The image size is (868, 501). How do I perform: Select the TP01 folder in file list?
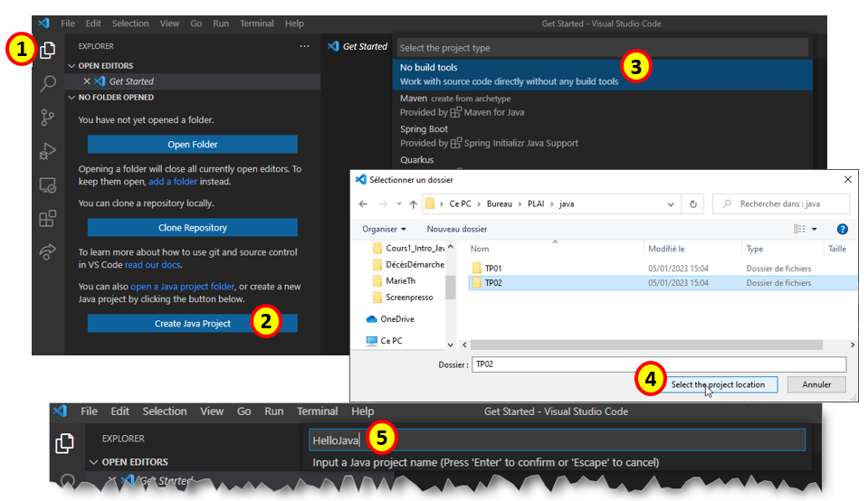[493, 269]
